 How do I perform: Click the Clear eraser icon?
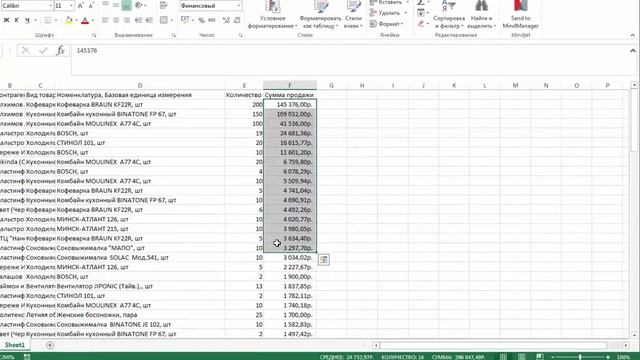click(421, 24)
